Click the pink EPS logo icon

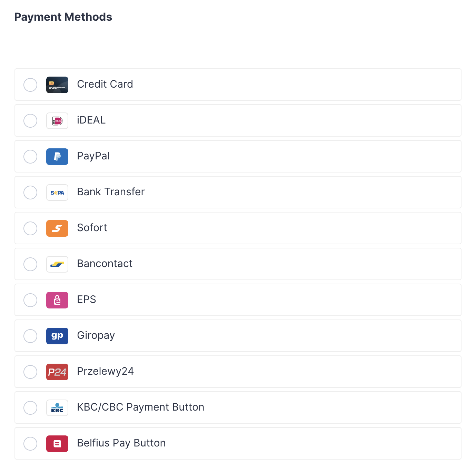click(57, 300)
